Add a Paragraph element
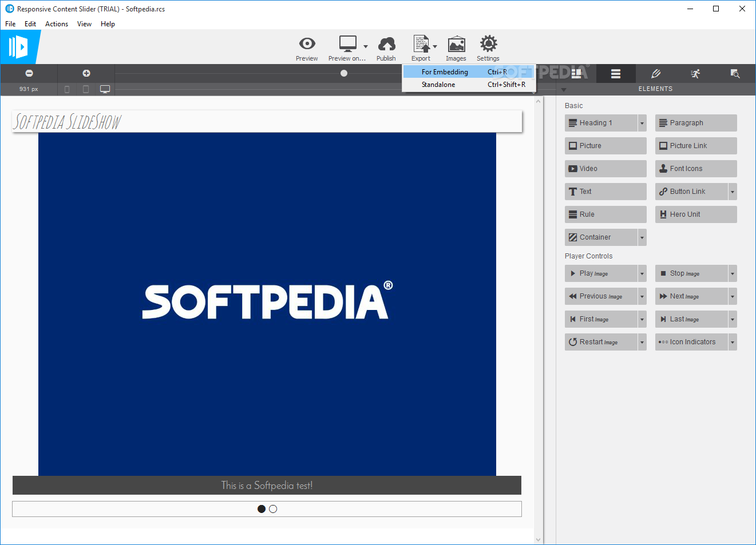This screenshot has height=545, width=756. tap(696, 123)
